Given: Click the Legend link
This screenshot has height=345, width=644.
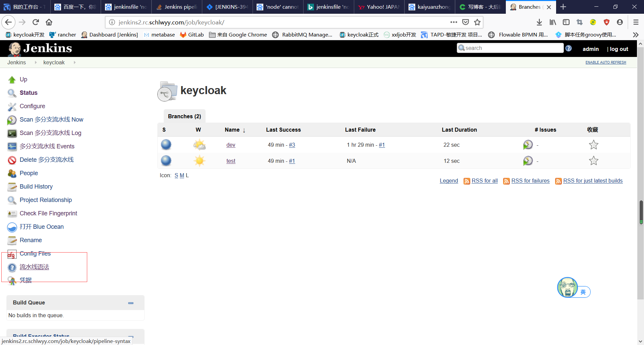Looking at the screenshot, I should 449,181.
